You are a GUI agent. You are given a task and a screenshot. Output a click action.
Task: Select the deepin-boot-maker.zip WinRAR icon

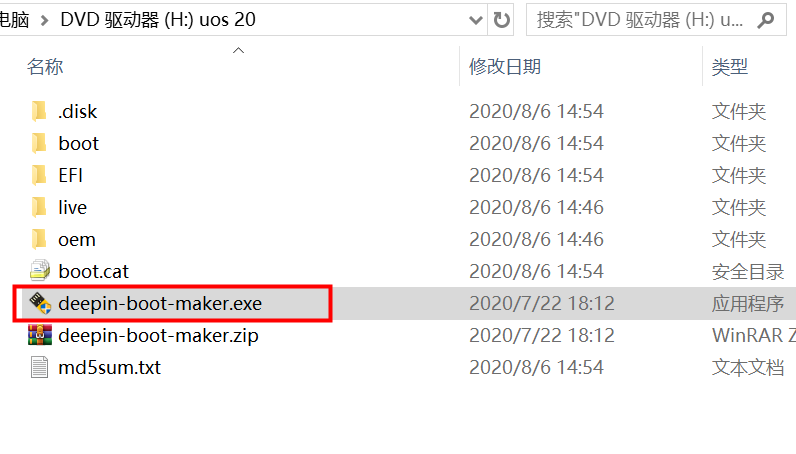(x=40, y=335)
